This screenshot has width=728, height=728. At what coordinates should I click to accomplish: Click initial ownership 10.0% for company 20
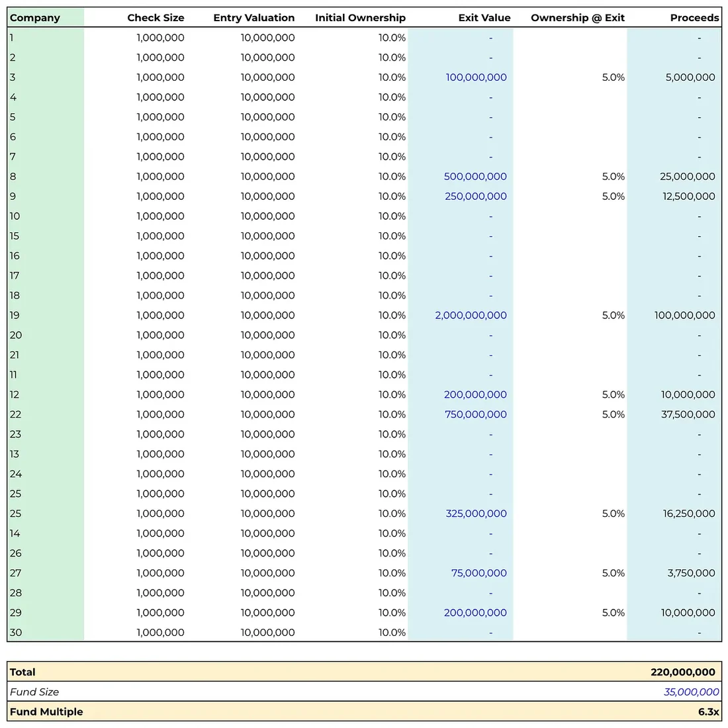click(392, 336)
